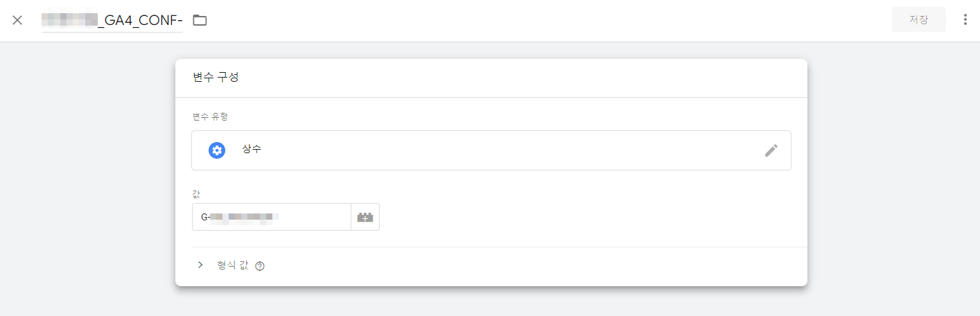Click the blurred measurement ID text after G-
Screen dimensions: 980x316
point(244,217)
